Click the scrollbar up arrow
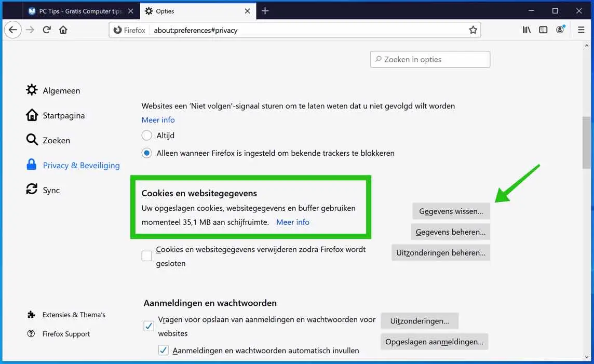This screenshot has width=594, height=364. tap(586, 46)
